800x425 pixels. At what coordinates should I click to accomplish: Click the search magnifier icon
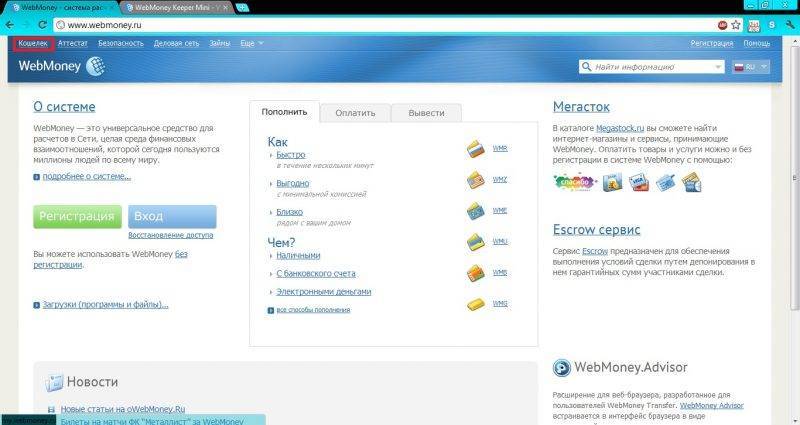tap(587, 67)
